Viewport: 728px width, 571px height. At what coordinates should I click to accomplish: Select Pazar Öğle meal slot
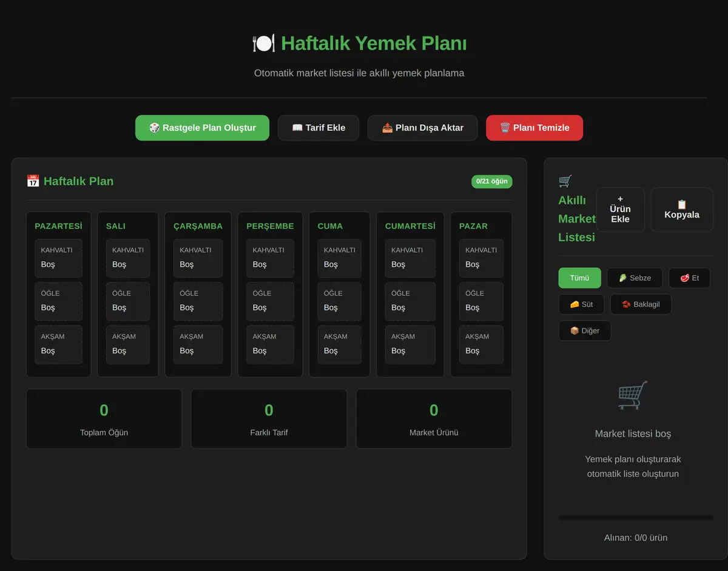[481, 301]
